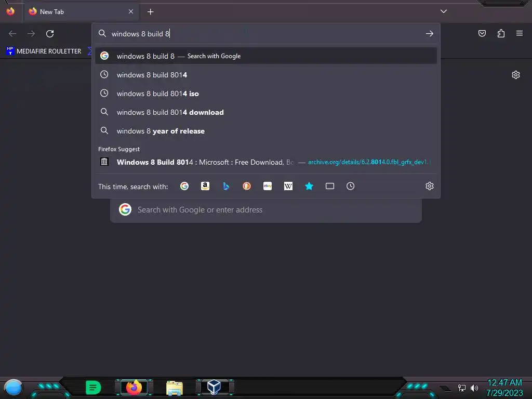Open the Start orb button
Image resolution: width=532 pixels, height=399 pixels.
click(13, 388)
